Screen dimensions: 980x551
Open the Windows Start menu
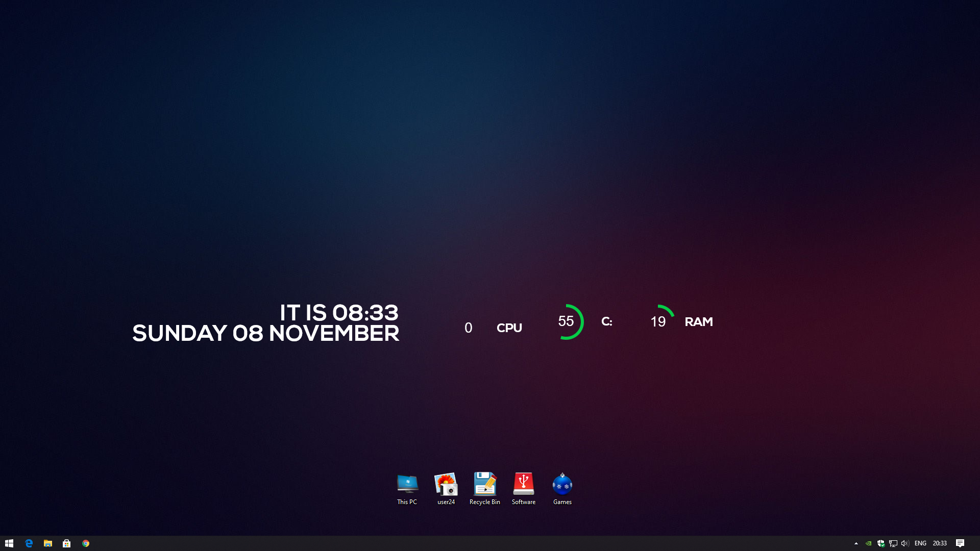9,543
